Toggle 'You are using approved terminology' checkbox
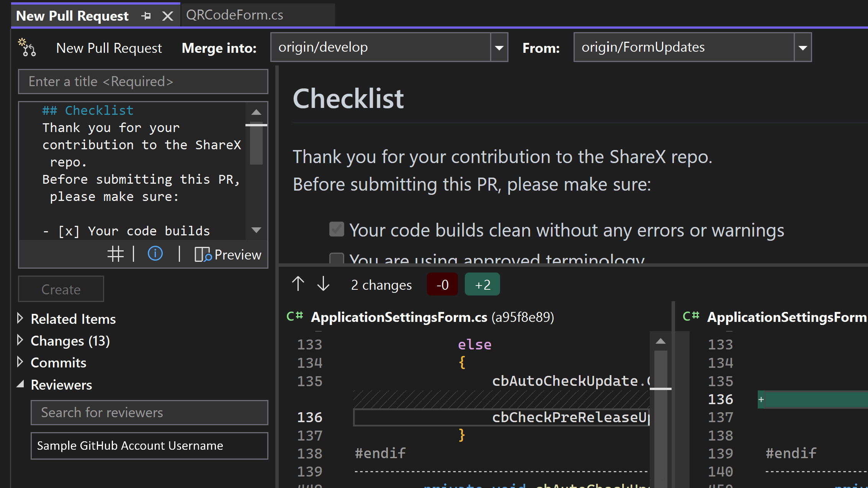This screenshot has height=488, width=868. [335, 259]
